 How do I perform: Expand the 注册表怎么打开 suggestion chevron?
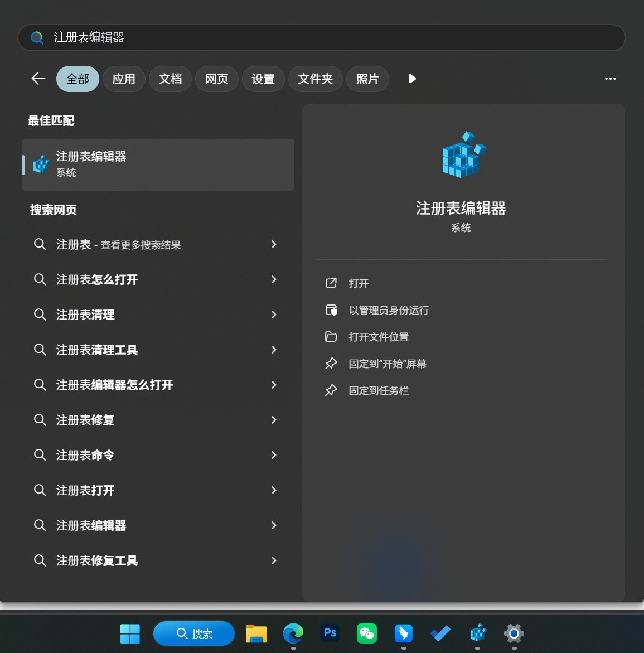pyautogui.click(x=274, y=279)
